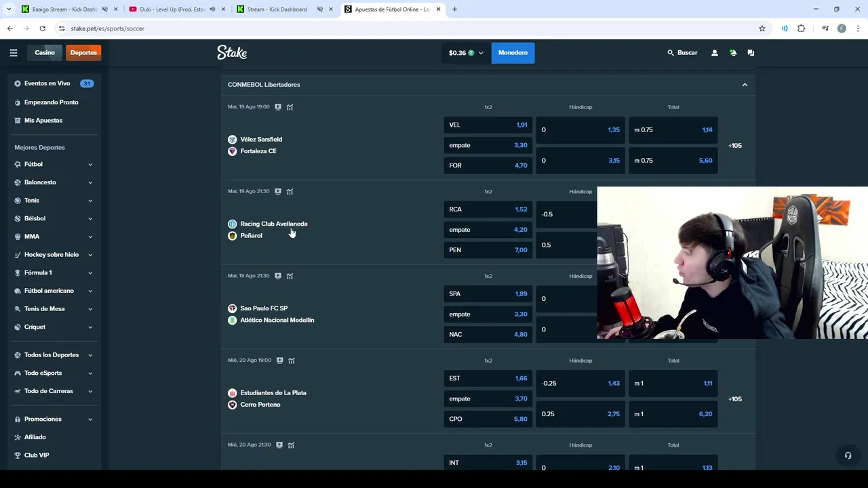Open Chrome extensions puzzle icon
868x488 pixels.
(x=801, y=28)
